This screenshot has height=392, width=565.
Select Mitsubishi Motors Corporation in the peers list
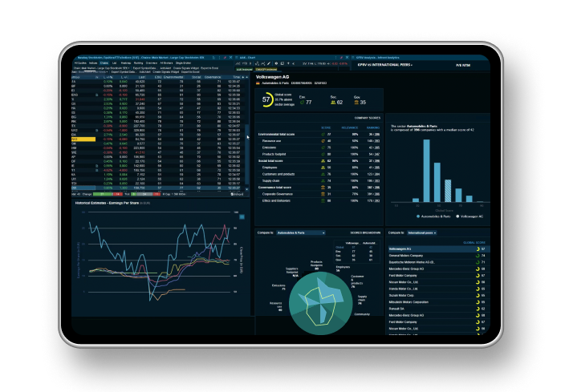[437, 302]
